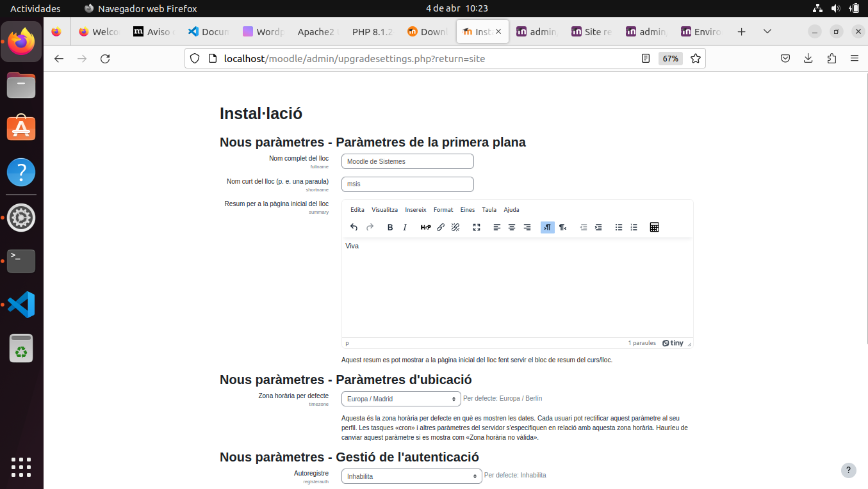Click the tracking protection shield in the address bar
The image size is (868, 489).
pyautogui.click(x=194, y=58)
